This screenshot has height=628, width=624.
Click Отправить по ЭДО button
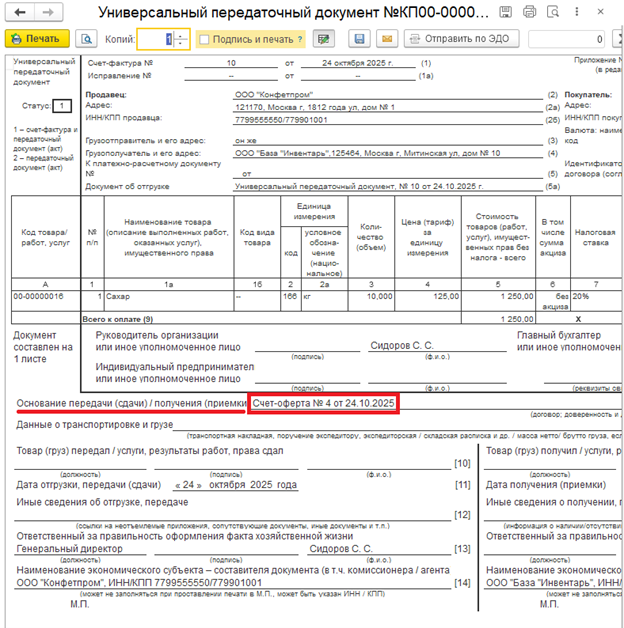[461, 39]
